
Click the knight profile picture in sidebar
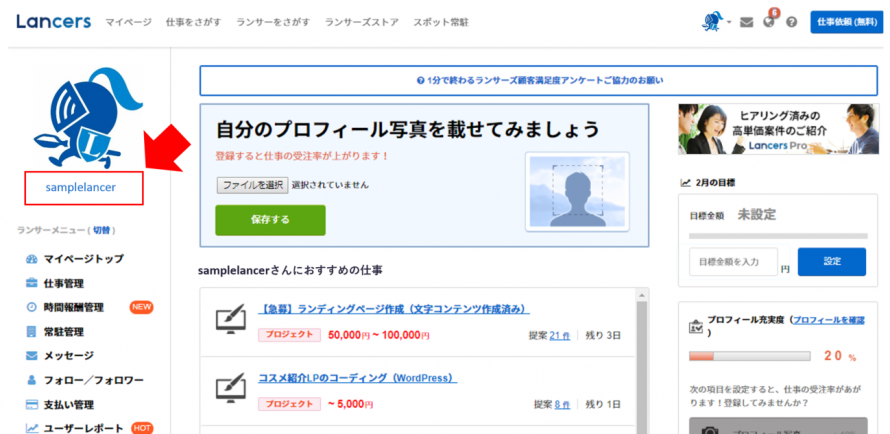click(x=88, y=119)
